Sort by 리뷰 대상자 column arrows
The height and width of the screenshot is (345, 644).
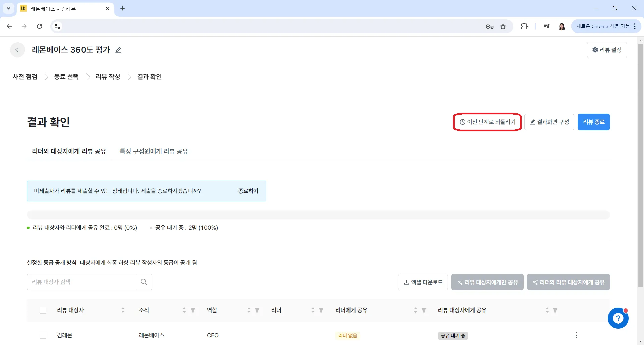123,310
